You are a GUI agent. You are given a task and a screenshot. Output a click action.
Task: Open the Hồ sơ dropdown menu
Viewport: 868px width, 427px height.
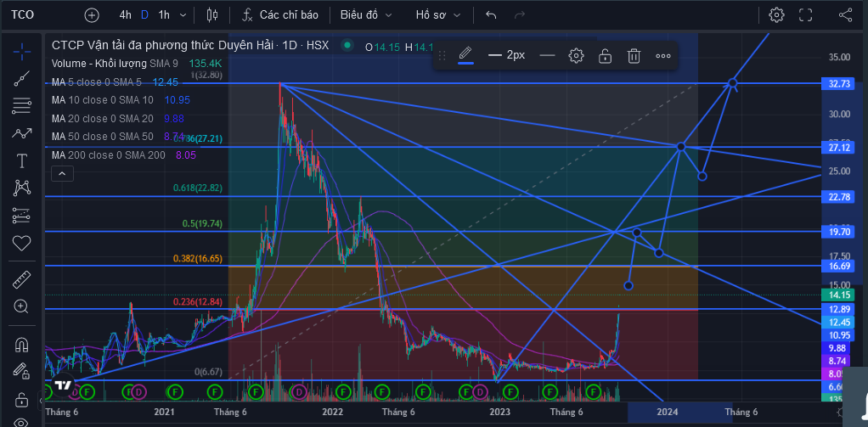[438, 15]
